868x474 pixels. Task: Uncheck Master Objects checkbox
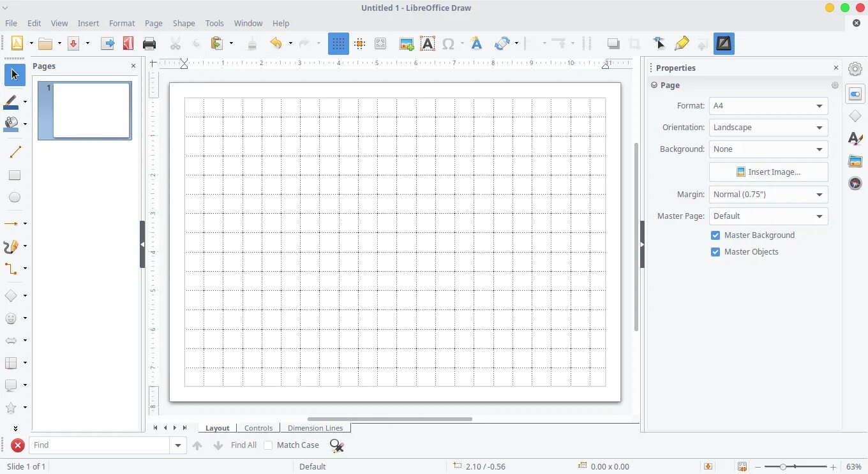coord(715,252)
